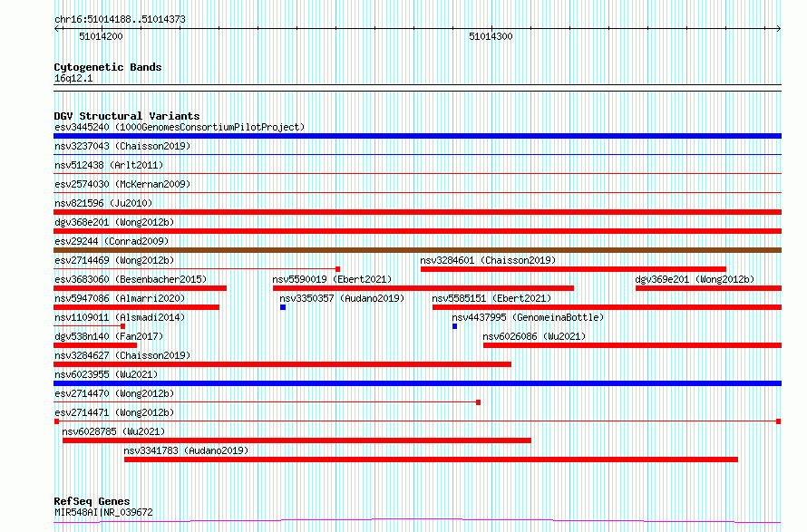Click the 51014200 ruler position label
The width and height of the screenshot is (807, 532).
[x=101, y=36]
